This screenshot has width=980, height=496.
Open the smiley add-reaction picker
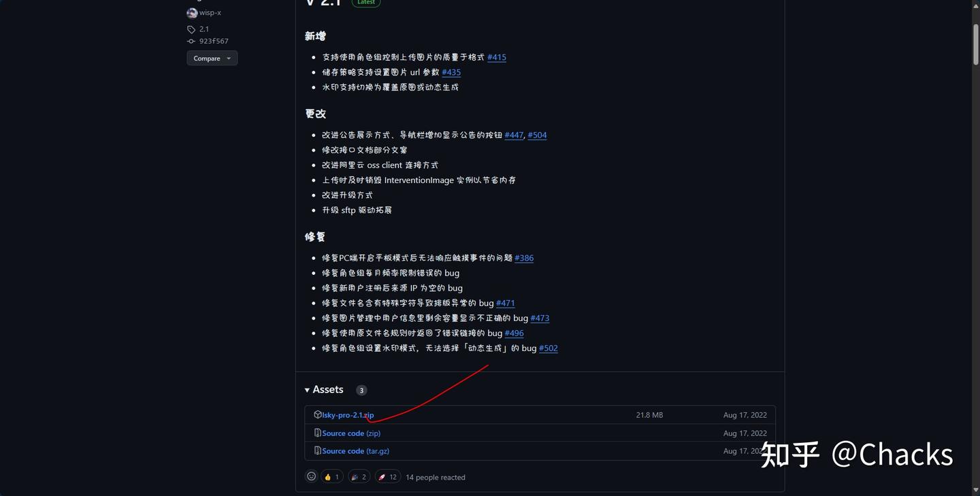312,477
